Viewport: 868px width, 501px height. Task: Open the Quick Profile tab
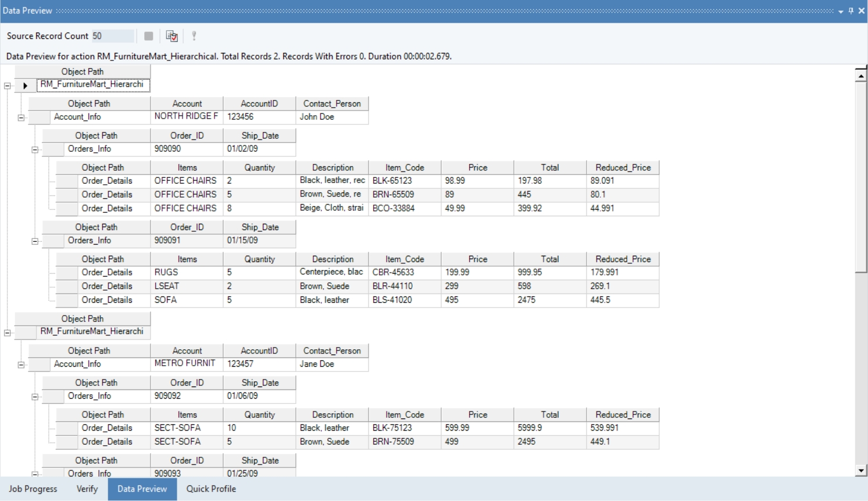click(211, 489)
